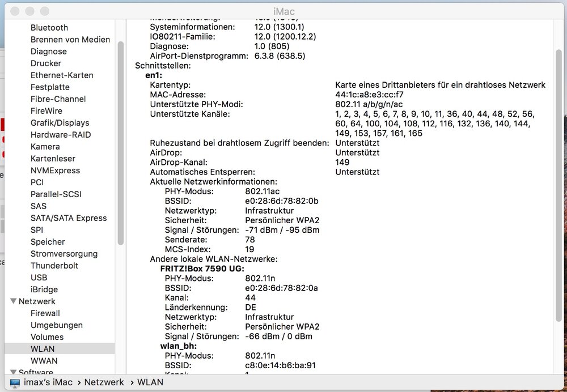Select the WWAN sidebar item
Viewport: 567px width, 392px height.
(x=44, y=361)
